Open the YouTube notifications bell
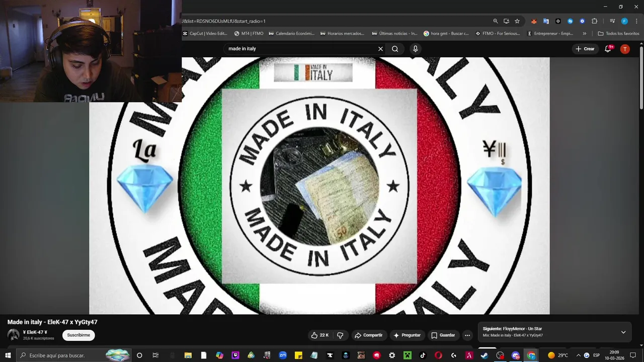The height and width of the screenshot is (362, 644). coord(608,49)
